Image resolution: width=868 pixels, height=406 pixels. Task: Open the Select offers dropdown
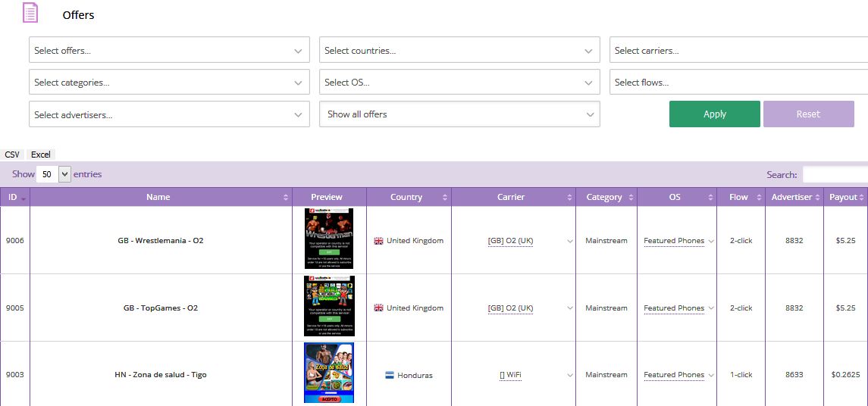169,51
